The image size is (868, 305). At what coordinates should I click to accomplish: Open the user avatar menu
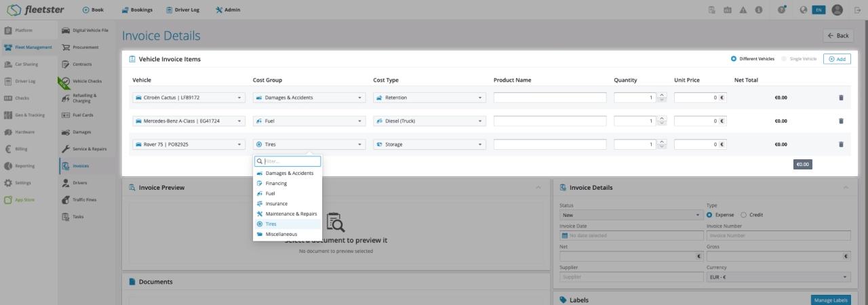tap(837, 9)
